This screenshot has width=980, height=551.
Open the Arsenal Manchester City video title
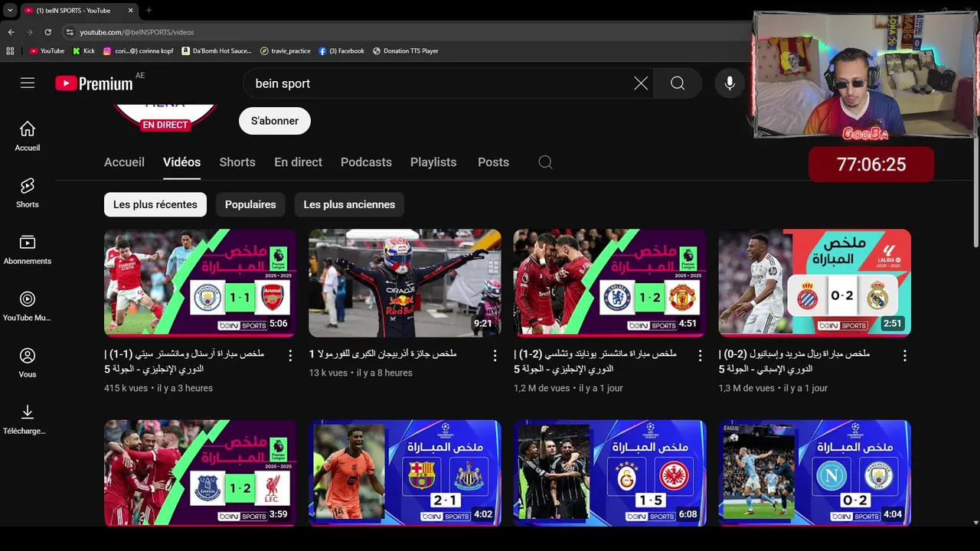tap(185, 361)
